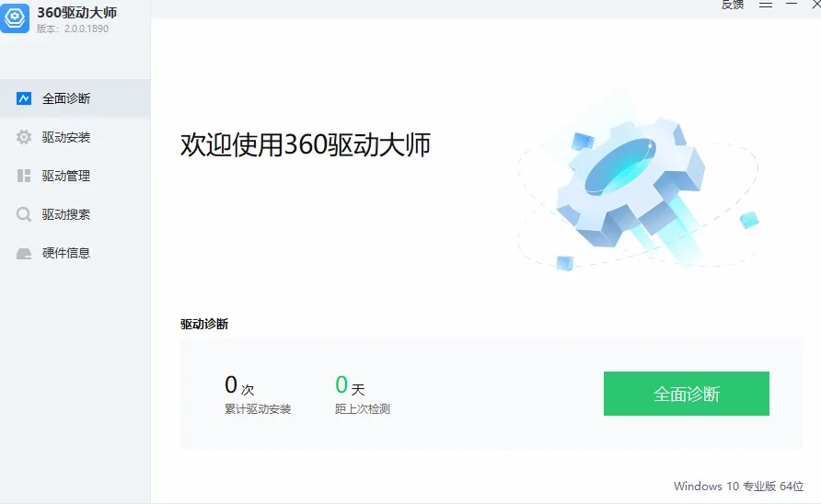The width and height of the screenshot is (821, 504).
Task: Click the Windows 10 专业版 64位 text
Action: click(x=738, y=487)
